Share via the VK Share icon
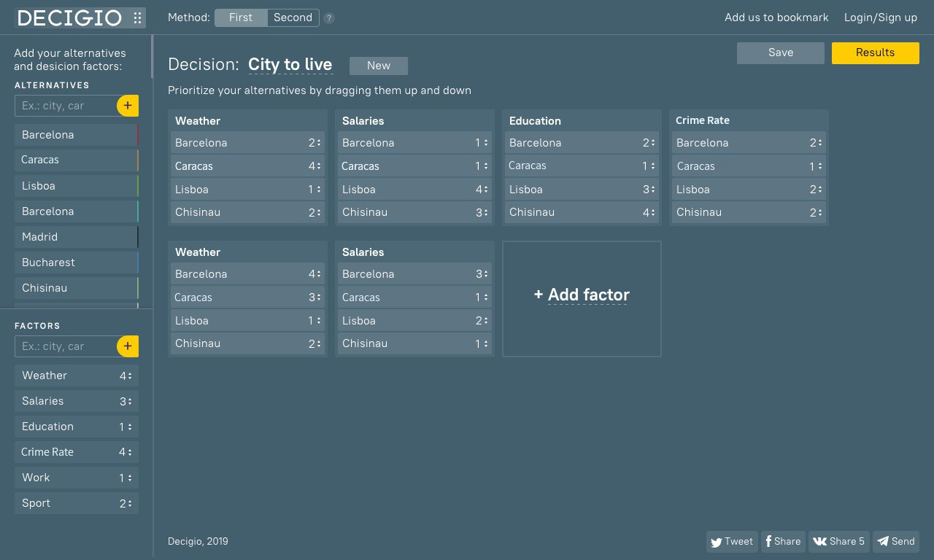This screenshot has width=934, height=560. 820,542
